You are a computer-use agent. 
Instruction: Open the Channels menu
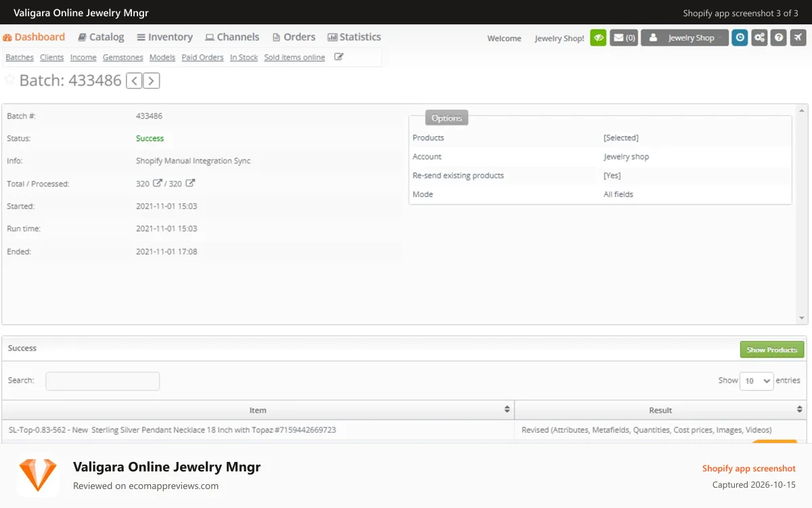pos(232,37)
